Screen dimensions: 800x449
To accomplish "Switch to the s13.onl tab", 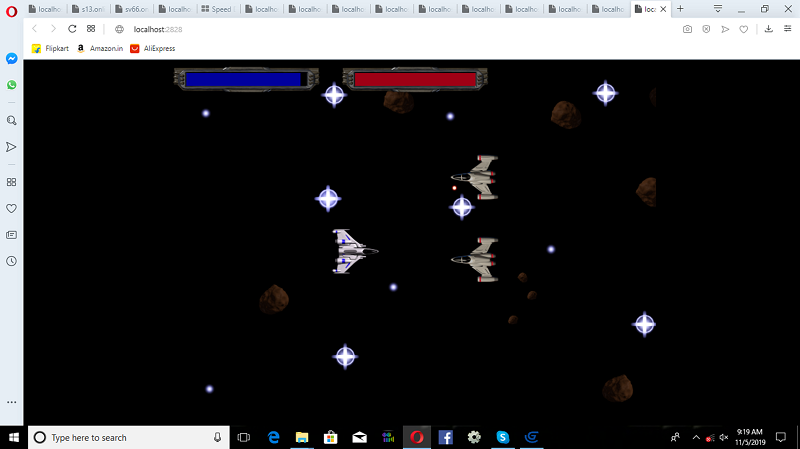I will 88,9.
